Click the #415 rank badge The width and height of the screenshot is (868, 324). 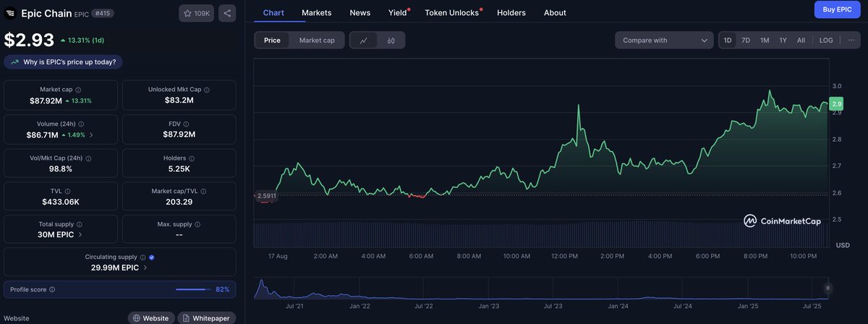click(x=104, y=13)
